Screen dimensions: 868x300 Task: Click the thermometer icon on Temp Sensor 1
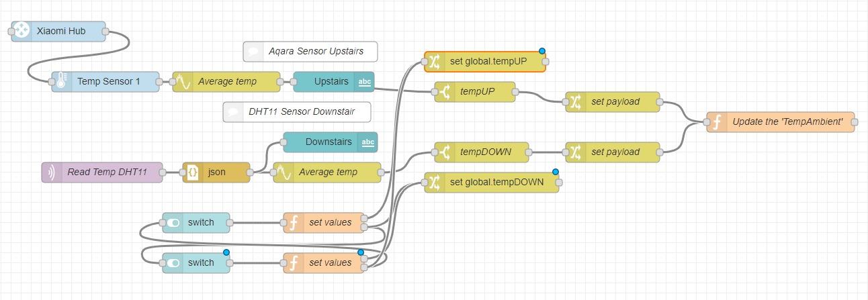click(62, 82)
